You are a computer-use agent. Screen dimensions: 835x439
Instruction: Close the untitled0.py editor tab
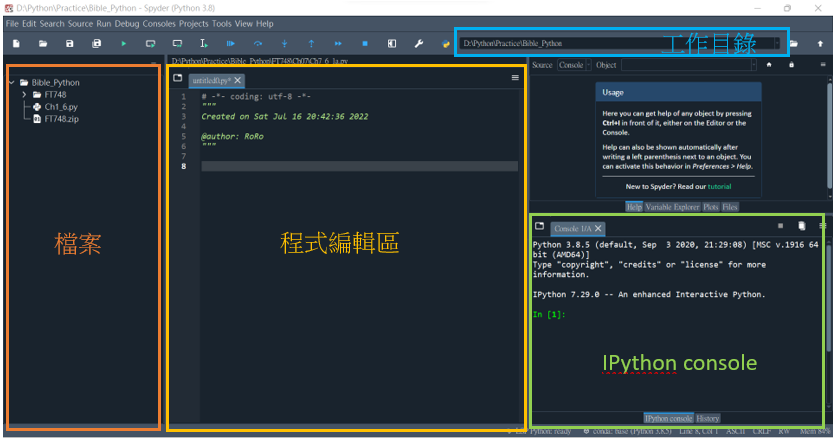[x=238, y=80]
